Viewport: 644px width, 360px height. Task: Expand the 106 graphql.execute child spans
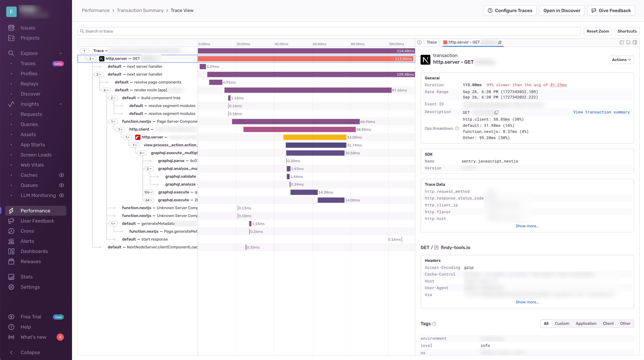148,192
